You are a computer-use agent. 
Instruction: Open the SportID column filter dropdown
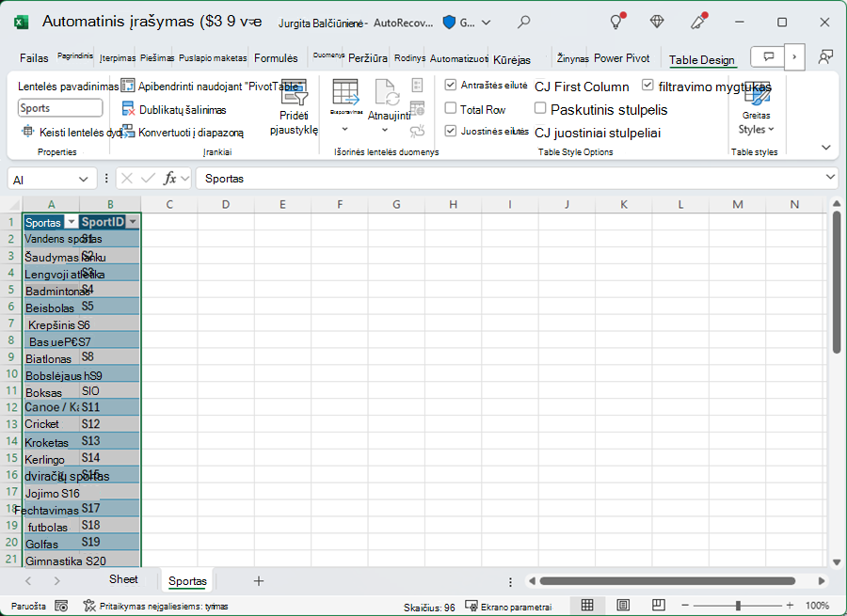pyautogui.click(x=133, y=222)
